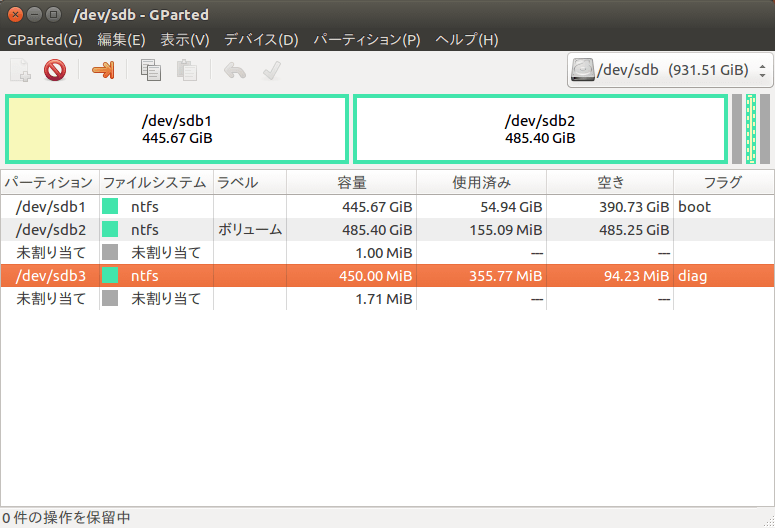
Task: Click the boot flag cell of /dev/sdb1
Action: tap(724, 207)
